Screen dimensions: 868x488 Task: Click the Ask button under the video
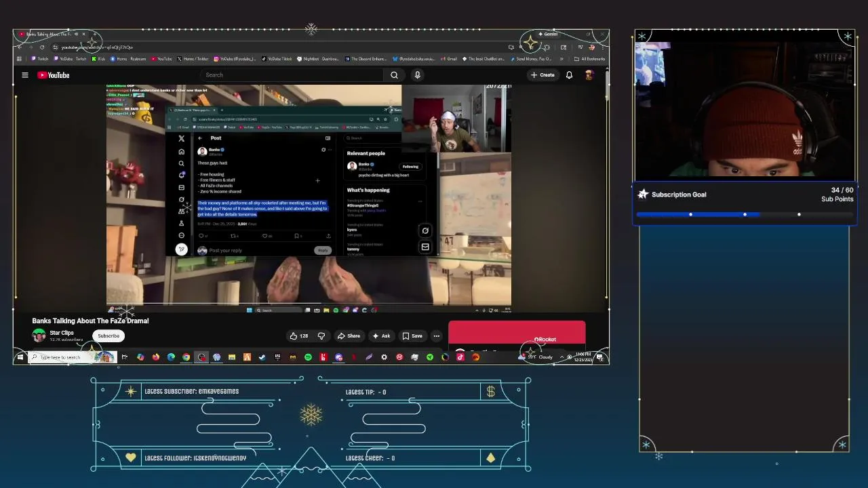point(381,335)
